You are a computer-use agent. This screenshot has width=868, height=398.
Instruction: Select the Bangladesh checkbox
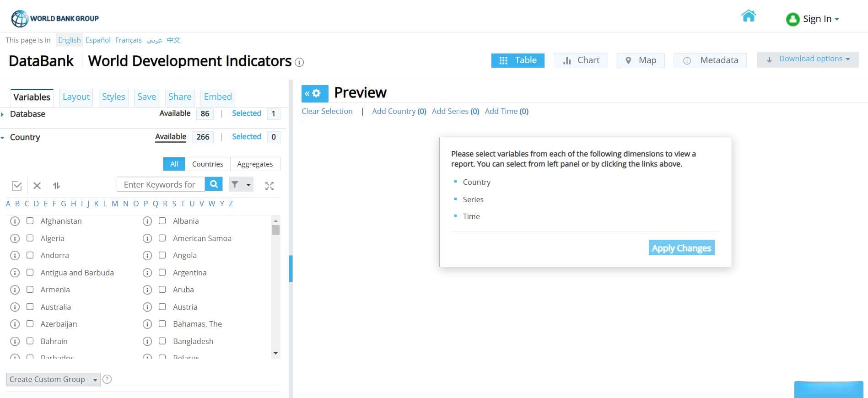[x=162, y=341]
